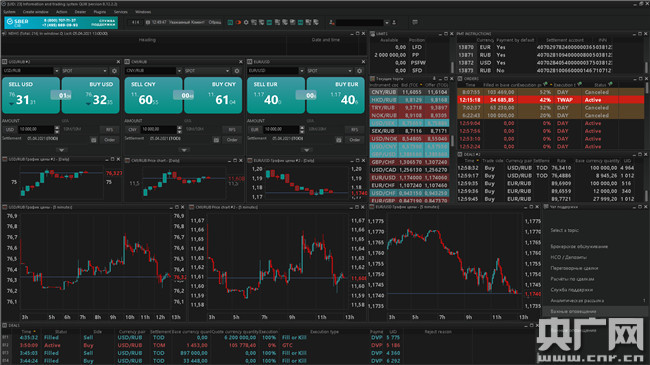Click the gear icon in the main toolbar
The width and height of the screenshot is (650, 365).
246,22
